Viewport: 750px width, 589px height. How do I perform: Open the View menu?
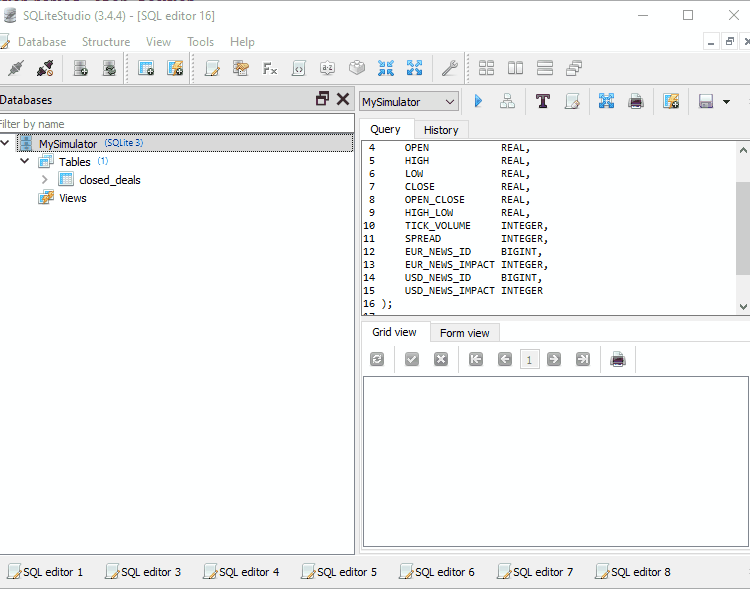click(x=158, y=42)
